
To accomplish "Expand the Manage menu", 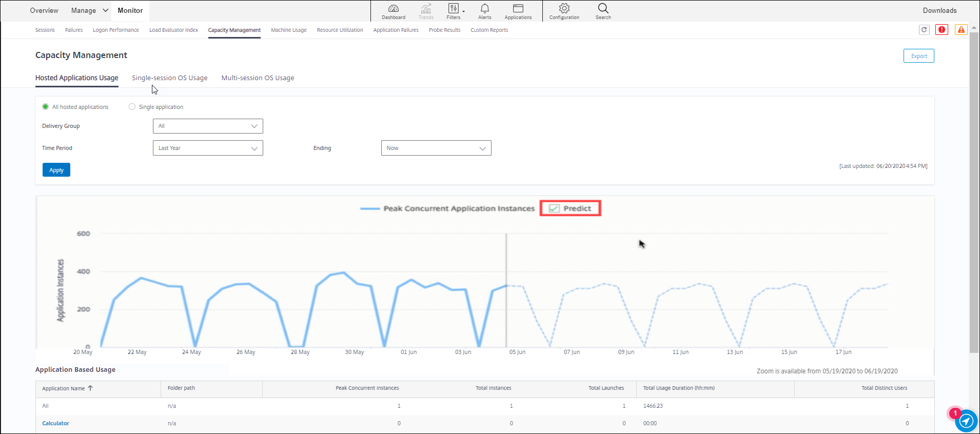I will 90,10.
